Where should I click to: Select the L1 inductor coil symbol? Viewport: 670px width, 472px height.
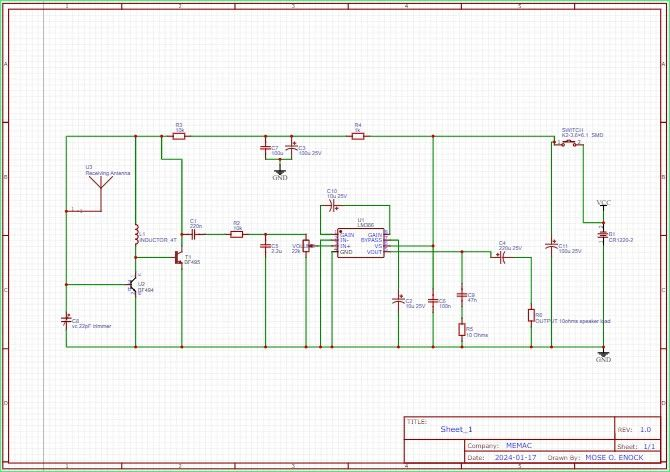pos(136,235)
